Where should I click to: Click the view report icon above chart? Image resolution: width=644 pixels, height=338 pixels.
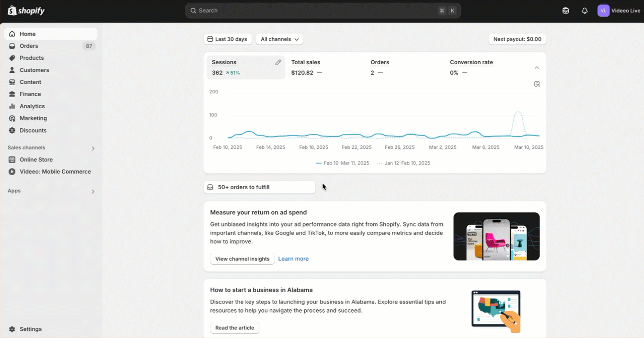(537, 84)
